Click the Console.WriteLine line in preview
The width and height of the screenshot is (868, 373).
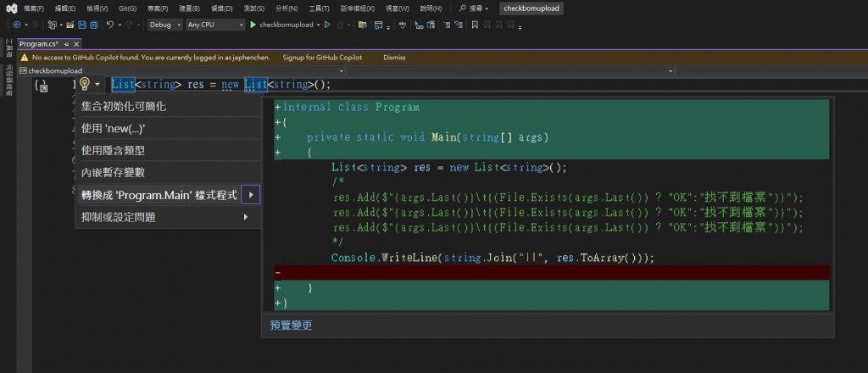[492, 258]
